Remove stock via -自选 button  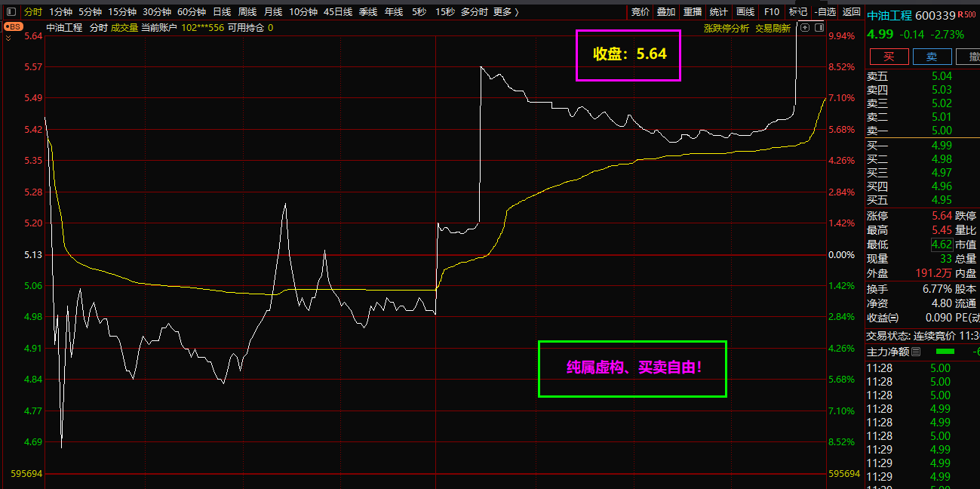click(x=826, y=12)
